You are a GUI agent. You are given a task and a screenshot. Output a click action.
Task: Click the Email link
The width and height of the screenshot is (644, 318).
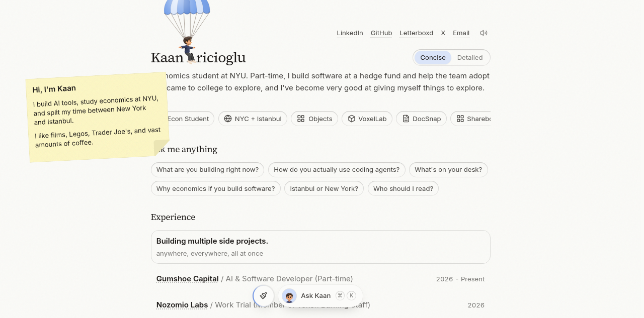pos(461,33)
